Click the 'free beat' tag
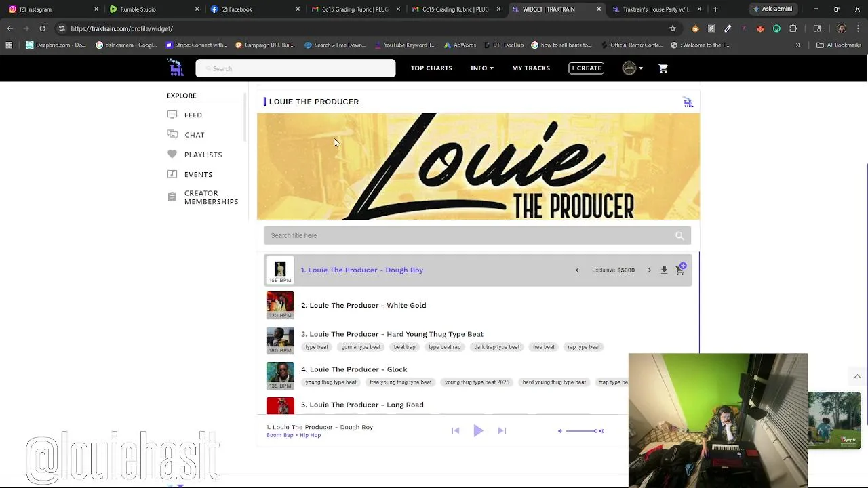The height and width of the screenshot is (488, 868). pos(544,347)
